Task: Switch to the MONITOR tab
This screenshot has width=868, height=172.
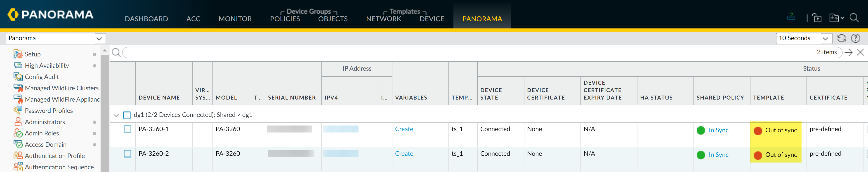Action: [x=235, y=19]
